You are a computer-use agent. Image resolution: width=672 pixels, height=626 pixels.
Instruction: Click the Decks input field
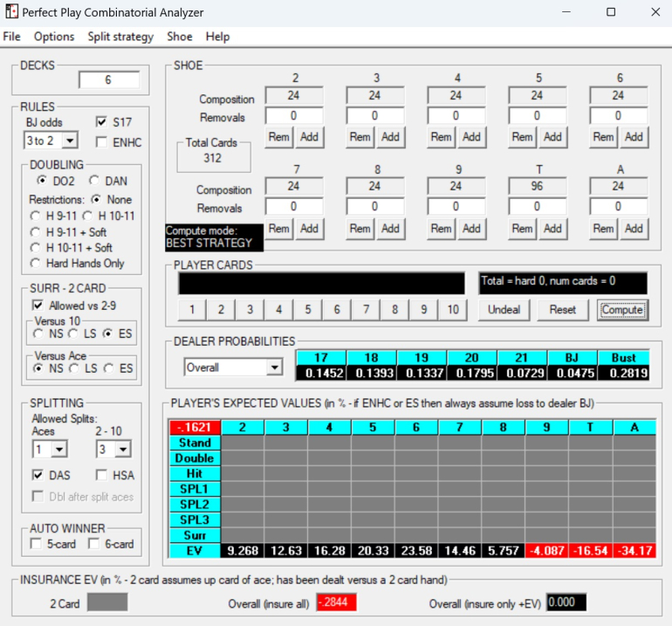pos(108,80)
